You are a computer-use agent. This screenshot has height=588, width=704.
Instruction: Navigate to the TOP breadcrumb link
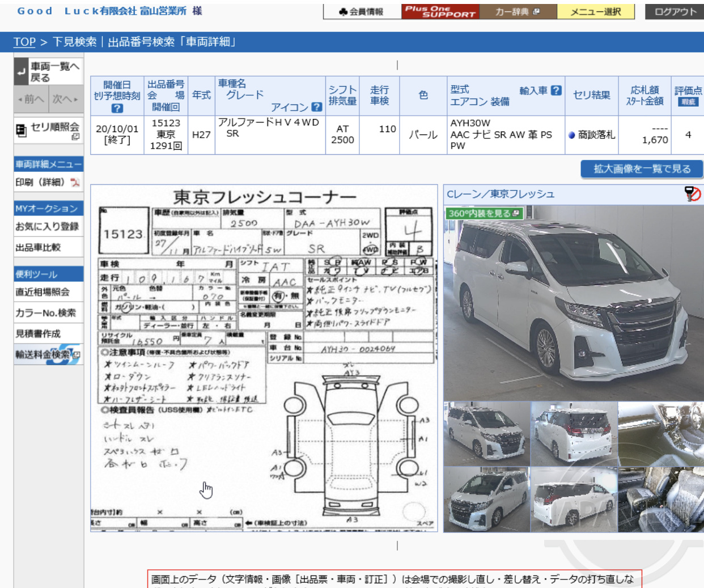[24, 42]
